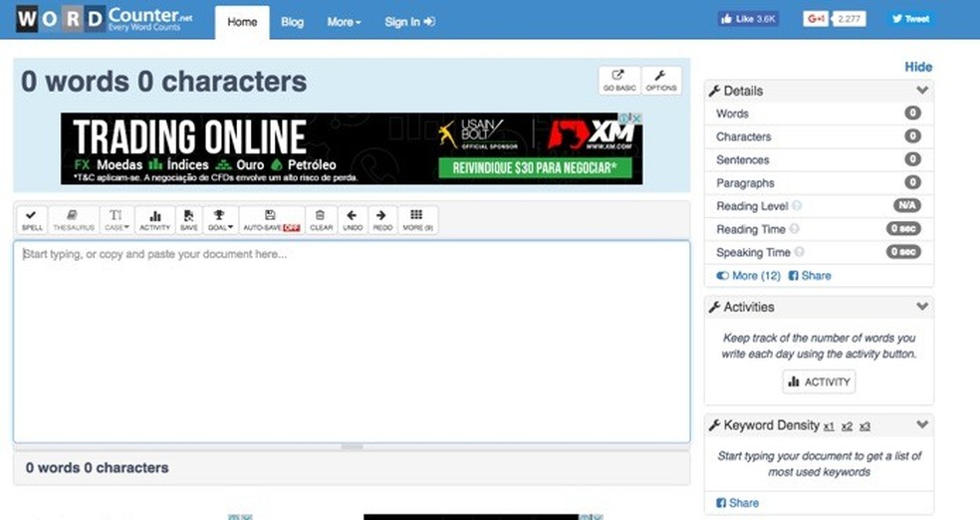The image size is (980, 520).
Task: Click the Trading Online XM ad banner
Action: pyautogui.click(x=352, y=148)
